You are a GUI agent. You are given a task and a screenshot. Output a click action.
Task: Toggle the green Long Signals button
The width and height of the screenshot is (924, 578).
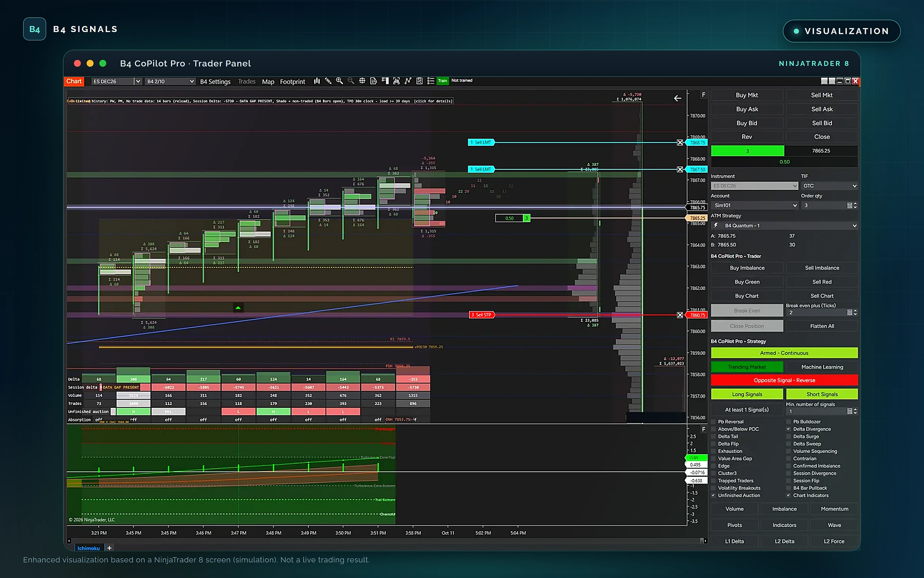(x=747, y=394)
